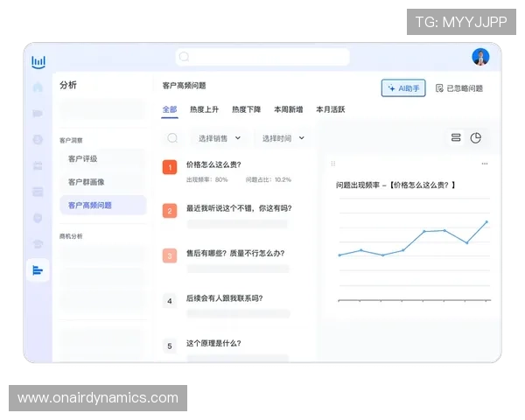The image size is (525, 420).
Task: Click the rank 4 badge
Action: pyautogui.click(x=170, y=301)
